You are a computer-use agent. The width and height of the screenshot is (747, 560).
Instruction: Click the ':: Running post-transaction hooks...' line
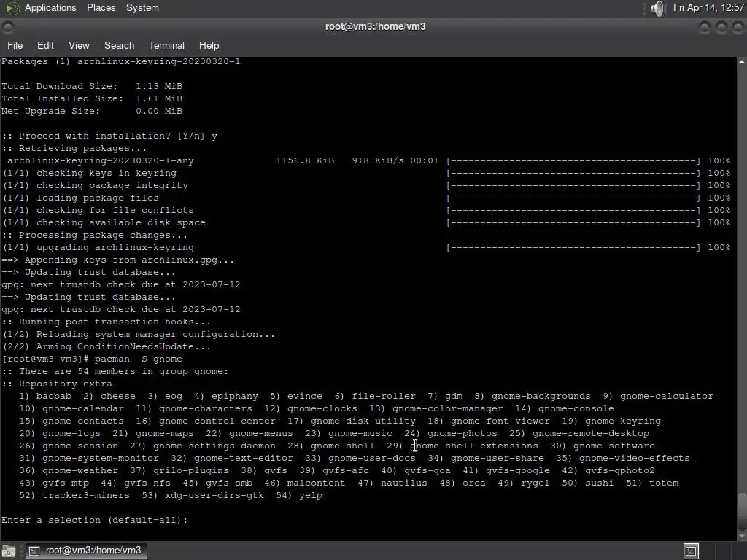coord(107,322)
